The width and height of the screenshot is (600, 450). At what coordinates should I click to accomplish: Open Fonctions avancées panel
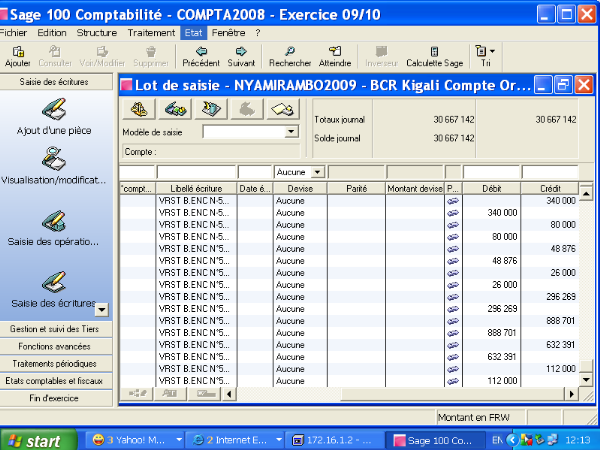[x=54, y=346]
